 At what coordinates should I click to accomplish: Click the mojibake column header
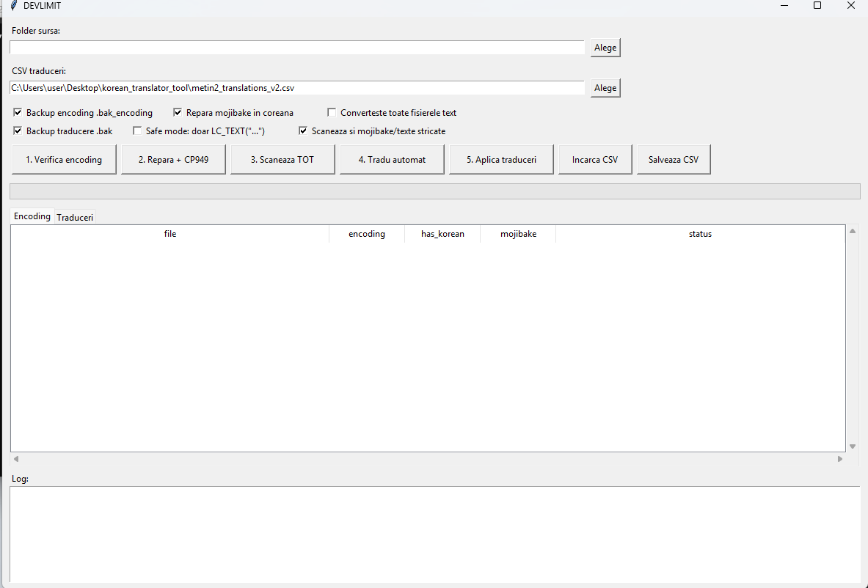(518, 234)
